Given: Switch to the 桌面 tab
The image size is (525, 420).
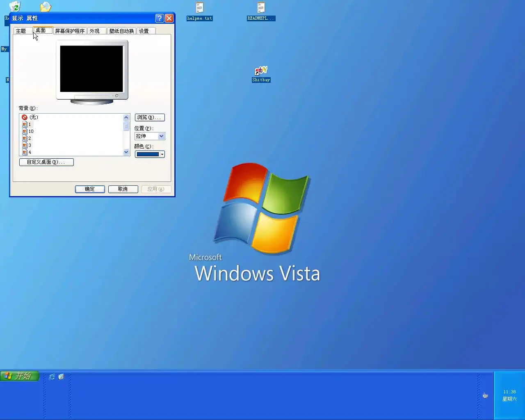Looking at the screenshot, I should click(43, 30).
